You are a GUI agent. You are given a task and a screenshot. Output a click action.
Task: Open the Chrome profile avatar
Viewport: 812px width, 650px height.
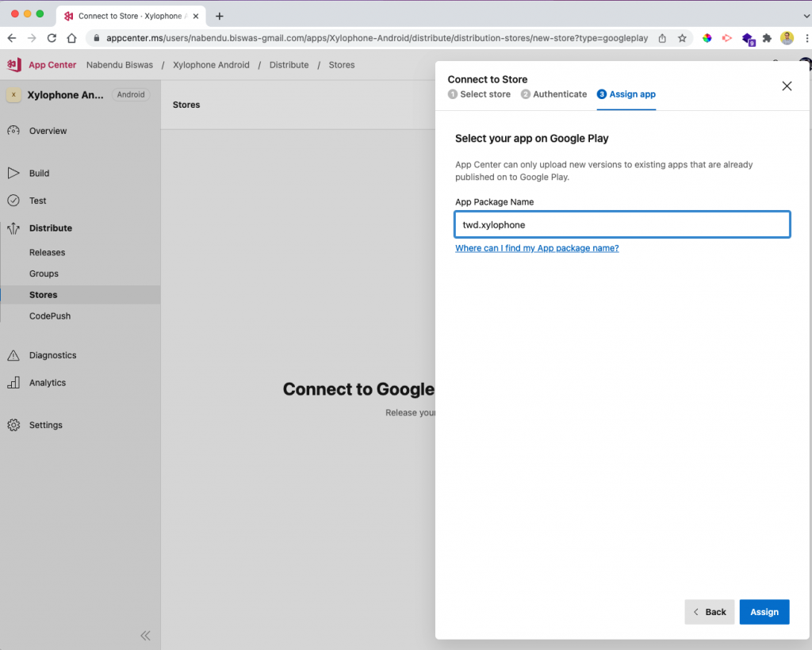pos(787,38)
